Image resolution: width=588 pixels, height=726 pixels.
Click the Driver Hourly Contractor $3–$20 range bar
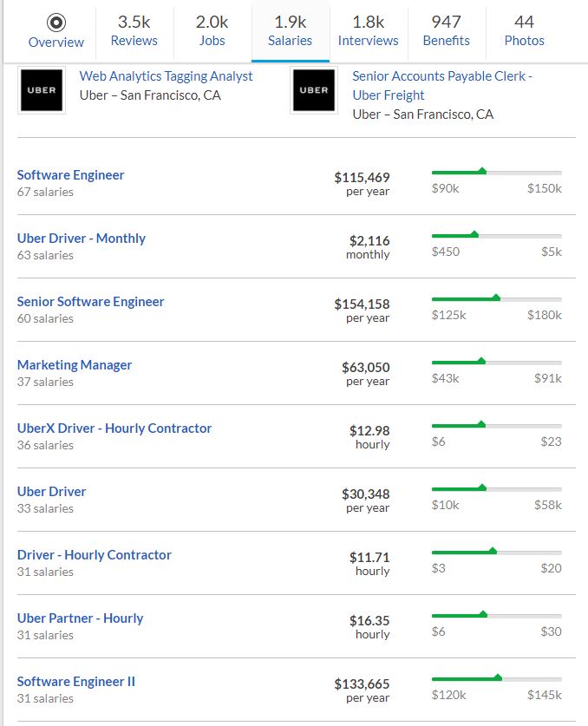[496, 552]
